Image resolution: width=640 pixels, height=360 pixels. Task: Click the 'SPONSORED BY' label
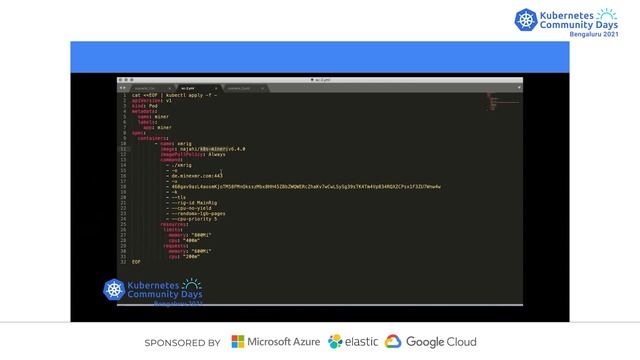click(182, 343)
